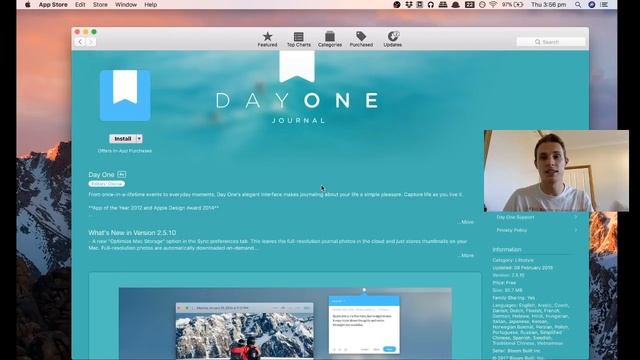The width and height of the screenshot is (640, 360).
Task: Click the Wi-Fi status icon
Action: [493, 4]
